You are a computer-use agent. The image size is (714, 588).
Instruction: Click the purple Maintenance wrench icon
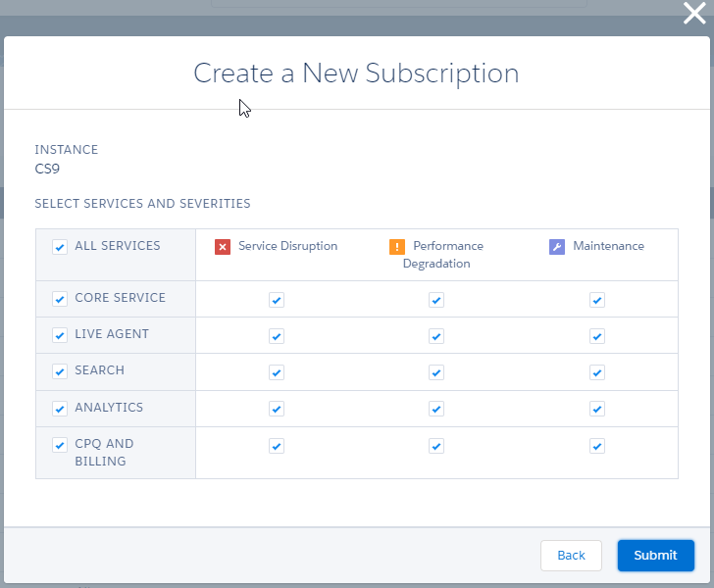click(x=556, y=247)
